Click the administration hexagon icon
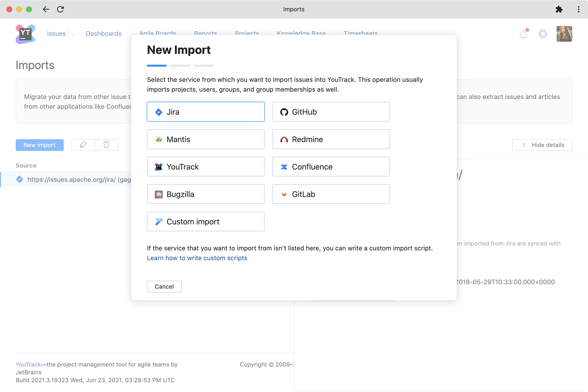Screen dimensions: 588x392 click(542, 34)
